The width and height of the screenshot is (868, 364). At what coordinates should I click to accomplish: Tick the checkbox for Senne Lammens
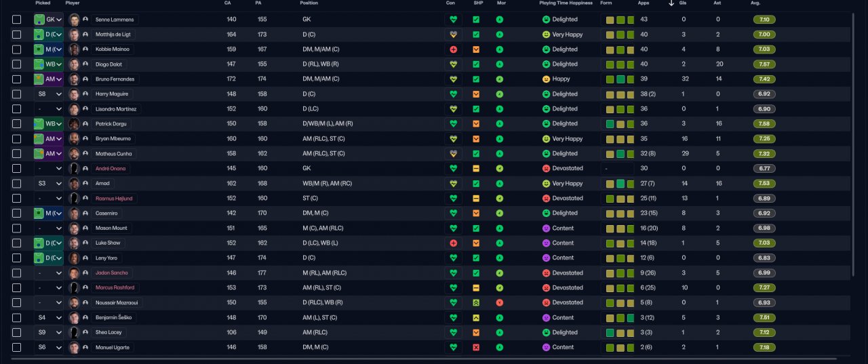click(x=16, y=20)
